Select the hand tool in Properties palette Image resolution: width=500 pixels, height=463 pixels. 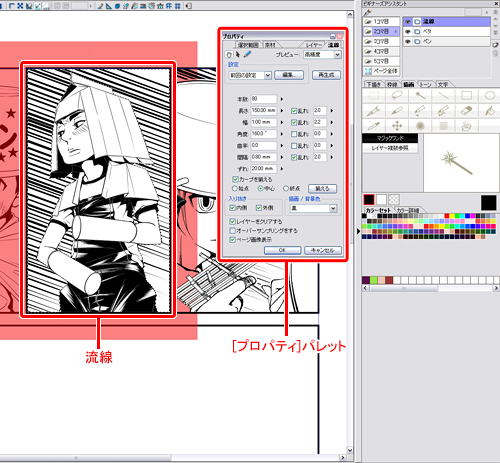tap(229, 55)
